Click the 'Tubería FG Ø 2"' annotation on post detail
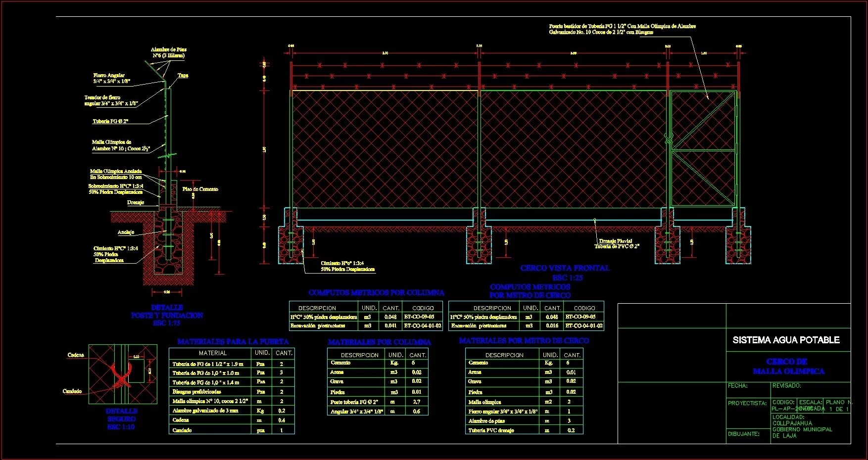 click(x=110, y=121)
